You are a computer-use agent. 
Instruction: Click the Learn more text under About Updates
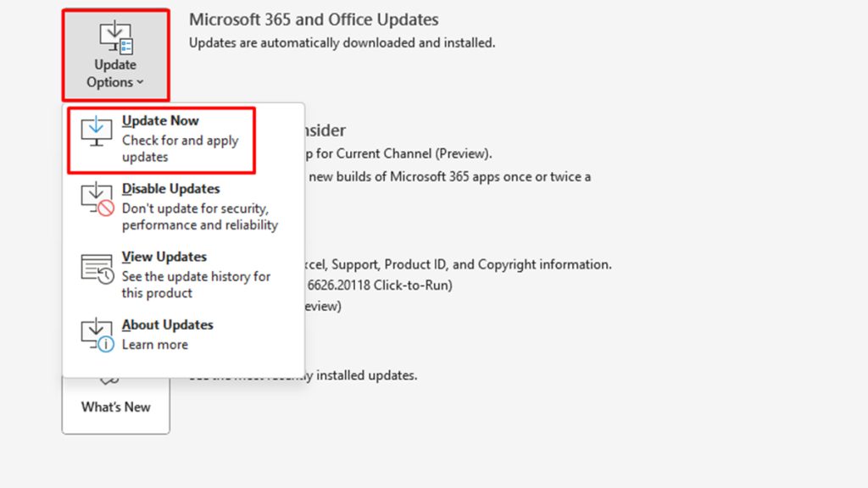(154, 344)
